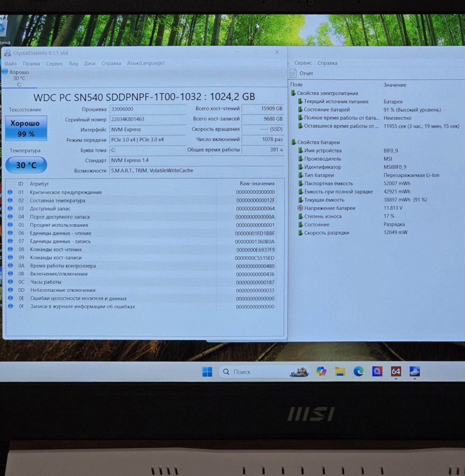Select the Свойства электропитания tree row
Screen dimensions: 465x476
328,93
